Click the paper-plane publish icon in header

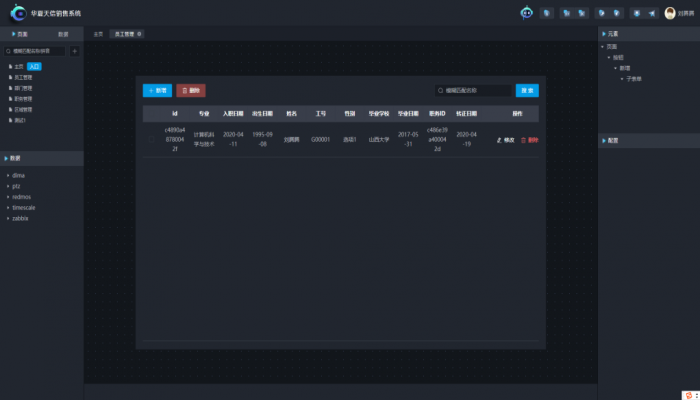pyautogui.click(x=651, y=14)
